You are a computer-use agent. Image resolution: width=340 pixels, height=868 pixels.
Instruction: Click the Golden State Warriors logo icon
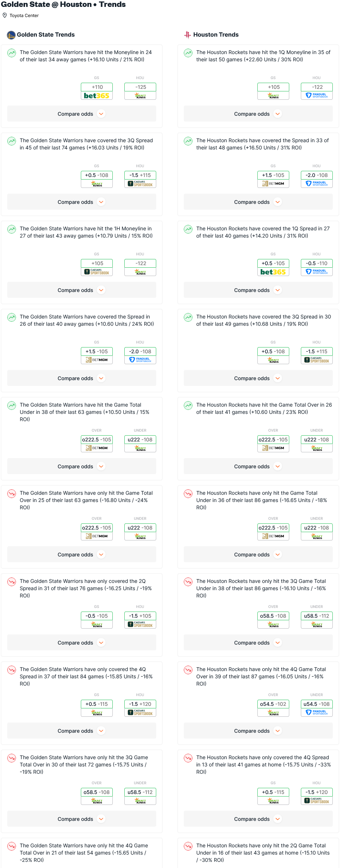pyautogui.click(x=11, y=35)
